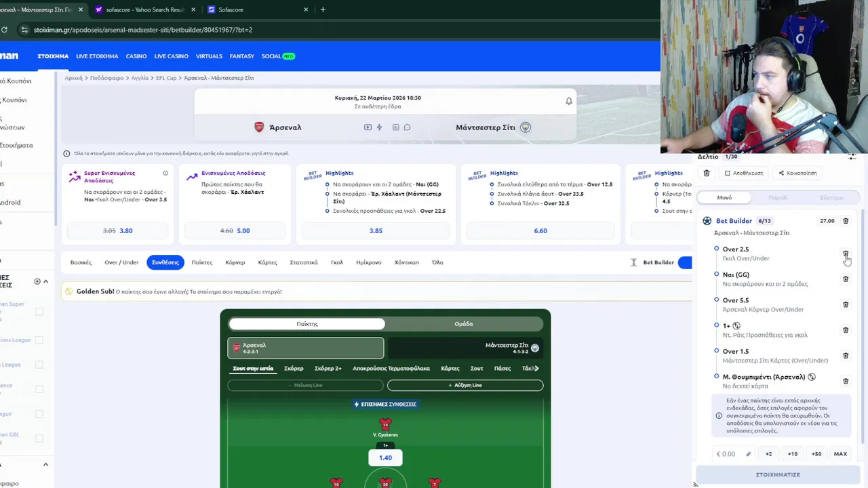Screen dimensions: 868x488
Task: Select Αποκρούσεις Τερματοφύλακα player market
Action: pos(391,369)
